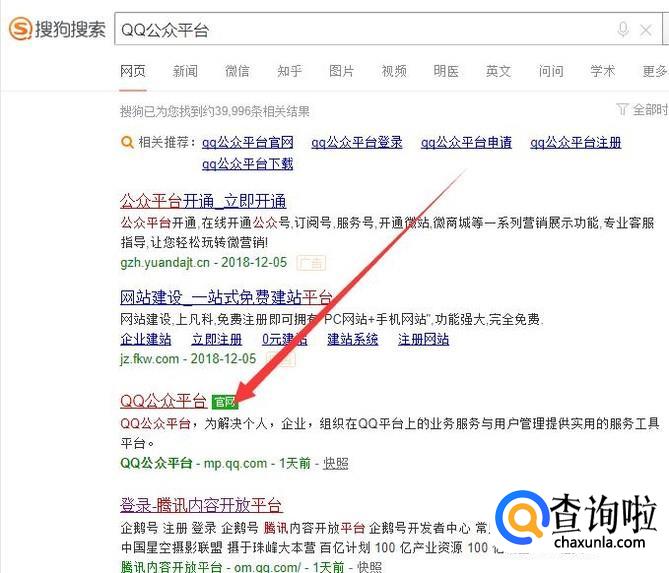This screenshot has height=573, width=669.
Task: Click the magnifier icon beside 相关推荐
Action: (x=127, y=142)
